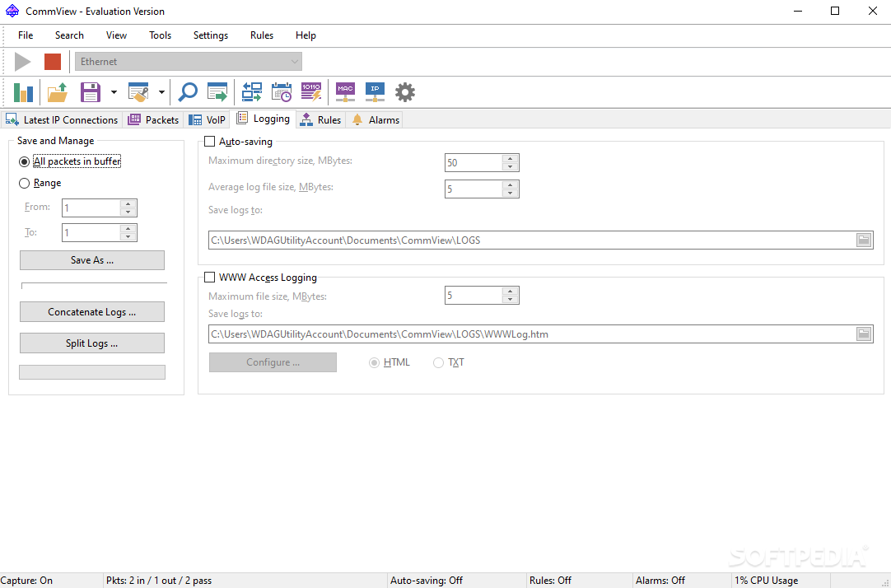Open the Ethernet adapter dropdown
This screenshot has height=588, width=891.
point(188,62)
